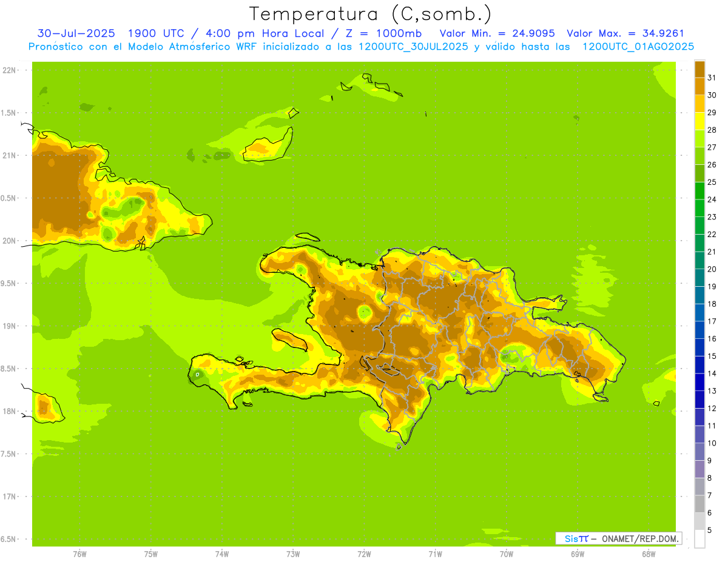Click the '20N' latitude axis label
Viewport: 728px width, 562px height.
[8, 241]
